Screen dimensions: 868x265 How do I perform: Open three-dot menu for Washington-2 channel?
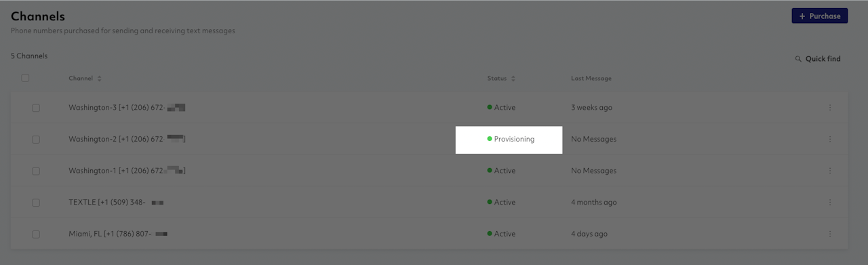click(x=829, y=139)
